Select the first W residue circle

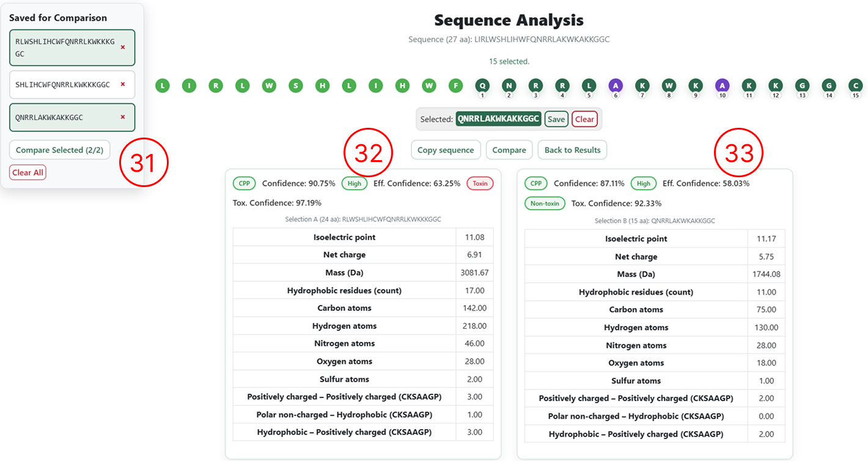coord(269,86)
